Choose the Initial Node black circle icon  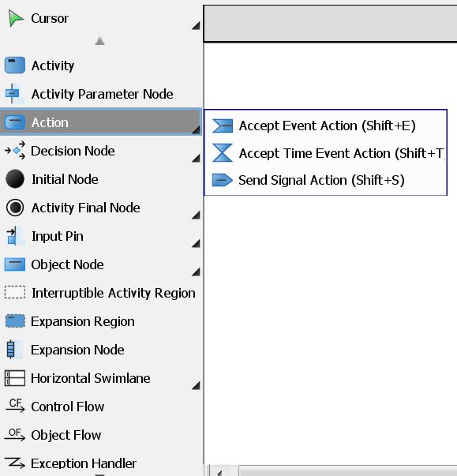[x=15, y=179]
